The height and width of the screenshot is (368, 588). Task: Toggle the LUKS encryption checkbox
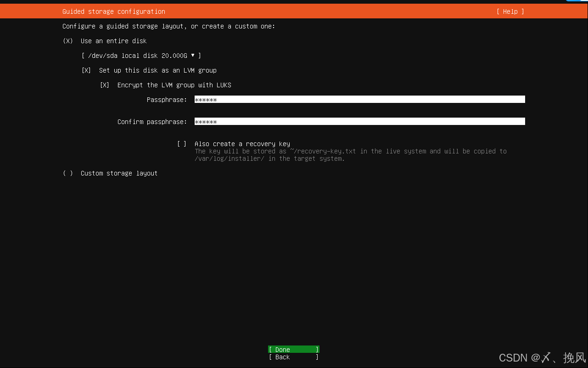point(105,85)
